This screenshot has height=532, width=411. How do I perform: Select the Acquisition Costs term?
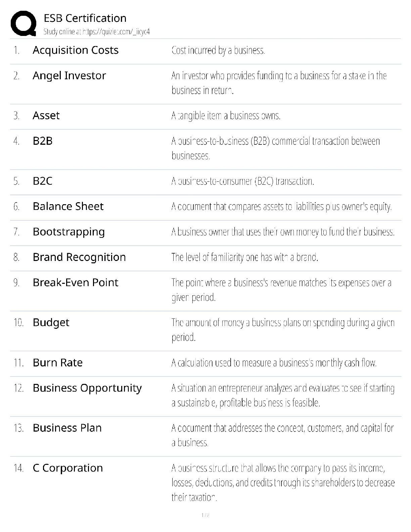(x=76, y=50)
